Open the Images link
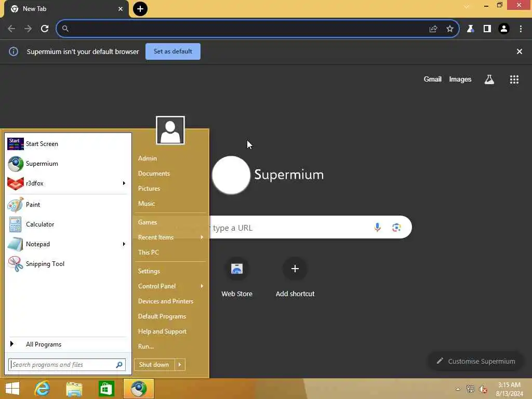The width and height of the screenshot is (532, 399). pos(460,79)
